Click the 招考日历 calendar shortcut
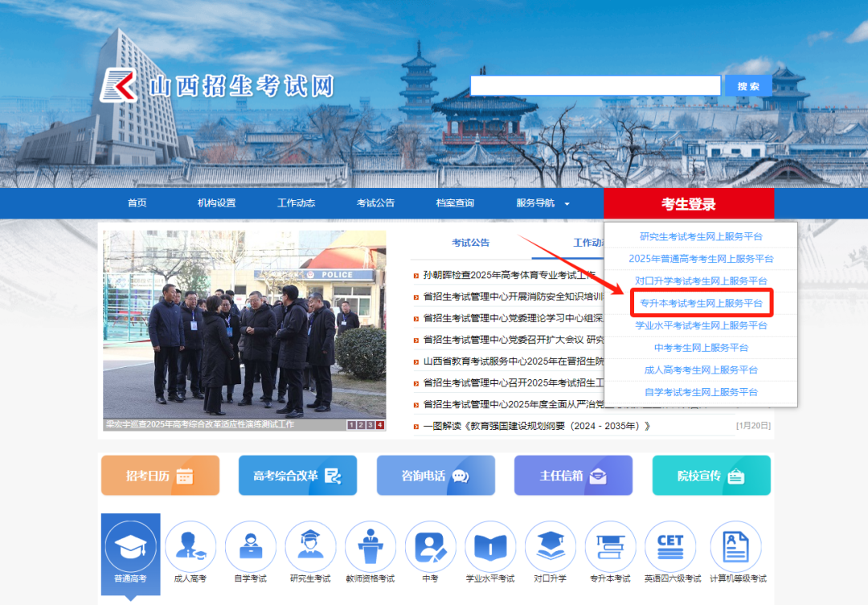The height and width of the screenshot is (605, 868). pos(159,475)
